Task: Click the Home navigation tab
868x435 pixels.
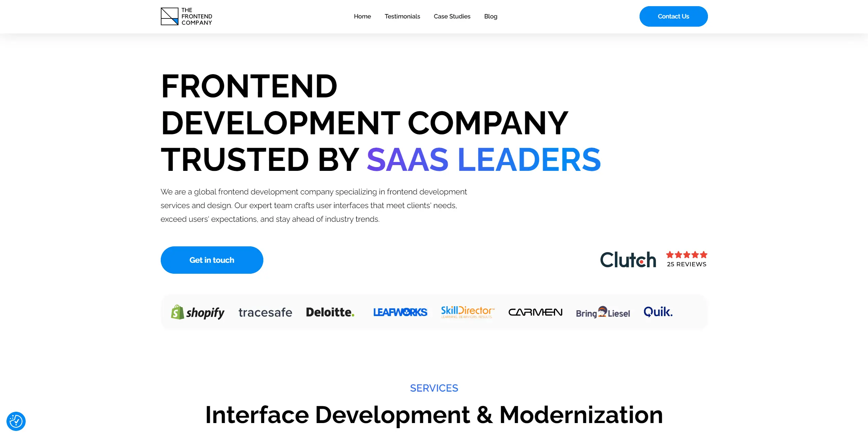Action: click(x=363, y=16)
